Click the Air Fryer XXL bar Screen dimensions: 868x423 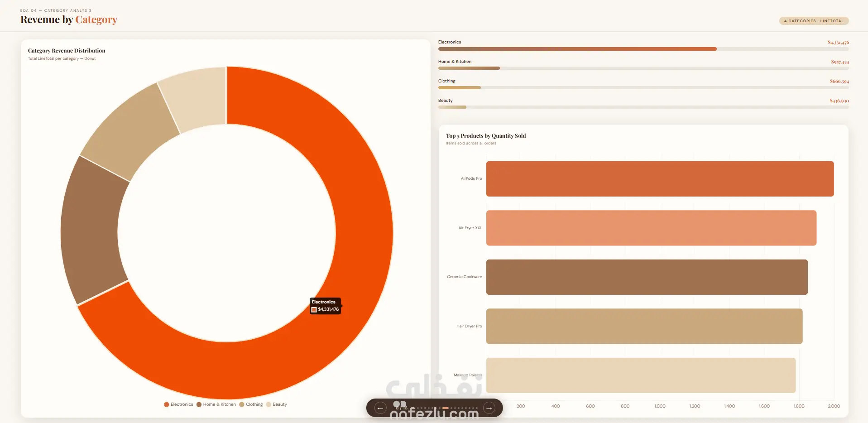(x=651, y=228)
